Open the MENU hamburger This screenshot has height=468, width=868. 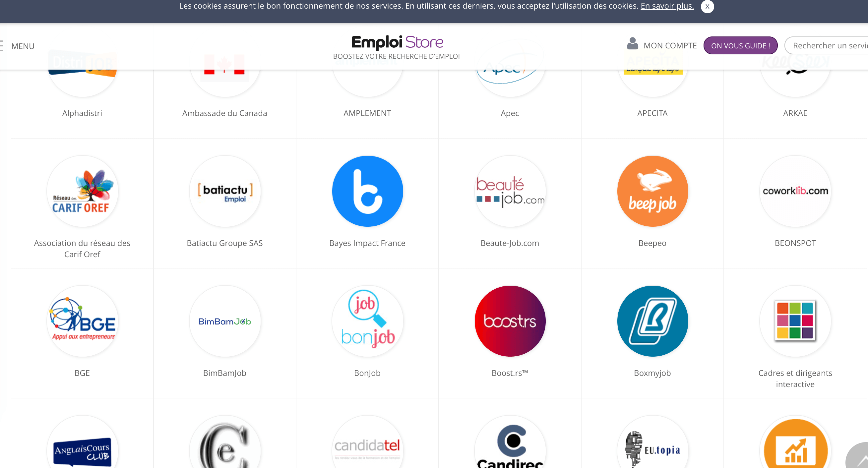2,46
